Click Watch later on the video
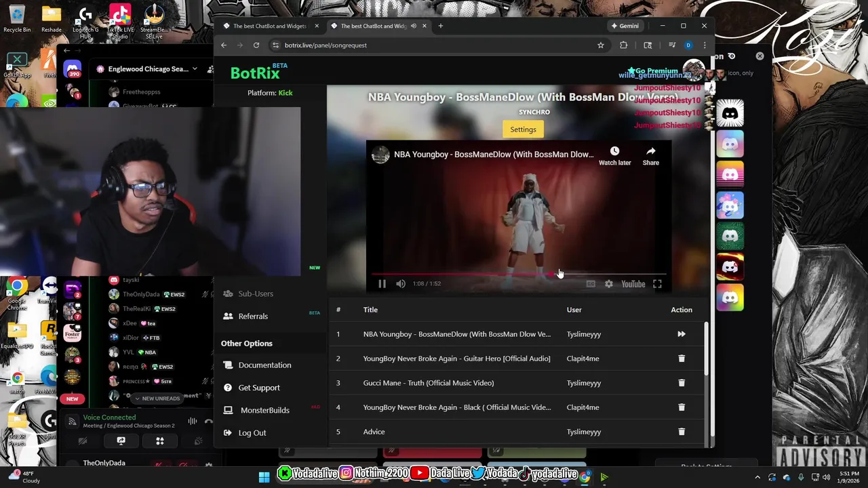 click(x=614, y=156)
